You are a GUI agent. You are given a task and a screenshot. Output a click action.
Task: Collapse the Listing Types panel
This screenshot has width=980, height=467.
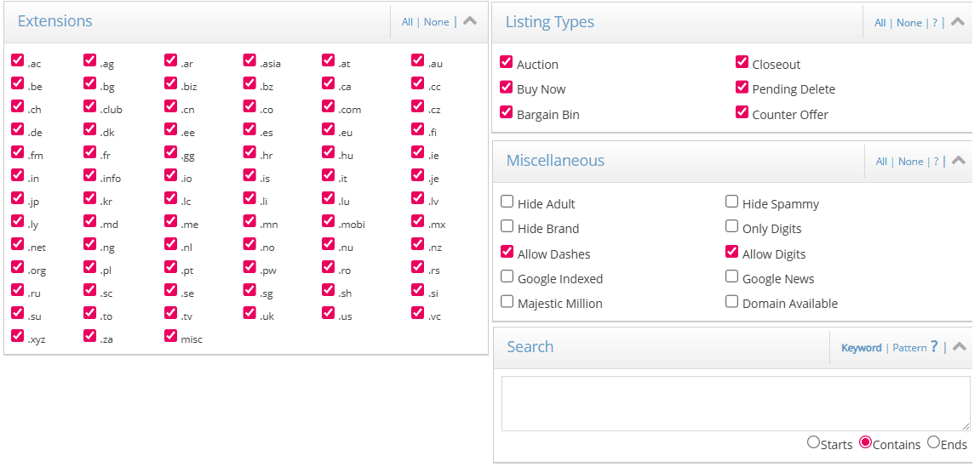(958, 21)
